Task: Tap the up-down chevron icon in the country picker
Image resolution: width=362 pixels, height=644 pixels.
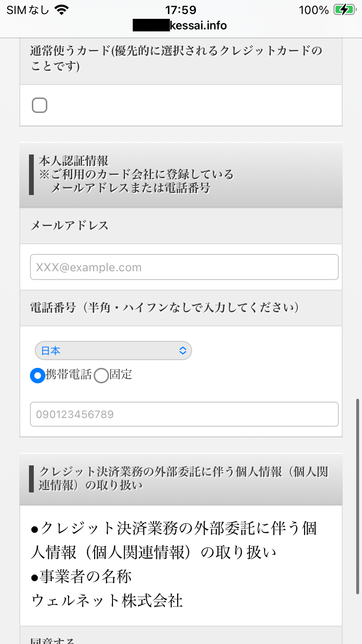Action: point(182,350)
